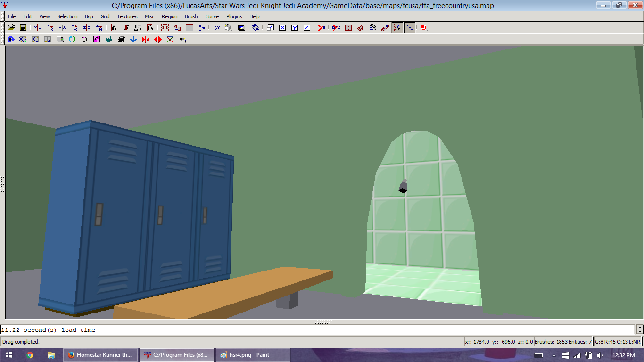Click the Brushes and Entities count in status bar
This screenshot has width=644, height=362.
click(563, 342)
